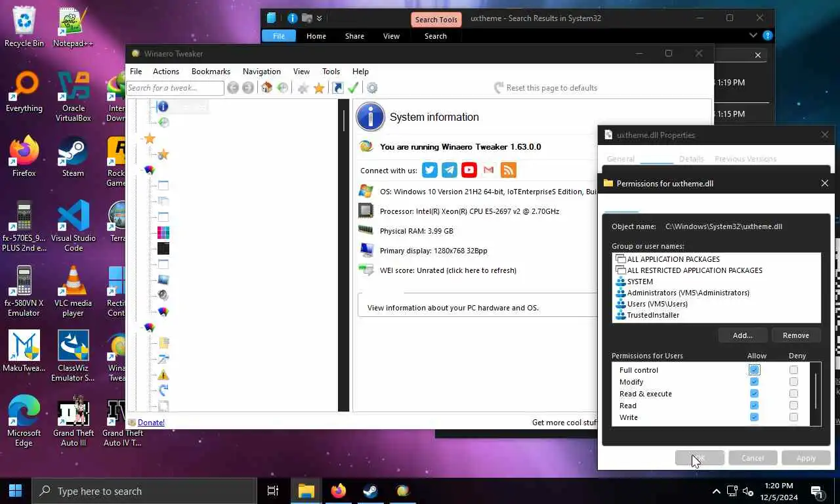Click Reset this page to defaults
Image resolution: width=840 pixels, height=504 pixels.
tap(545, 88)
